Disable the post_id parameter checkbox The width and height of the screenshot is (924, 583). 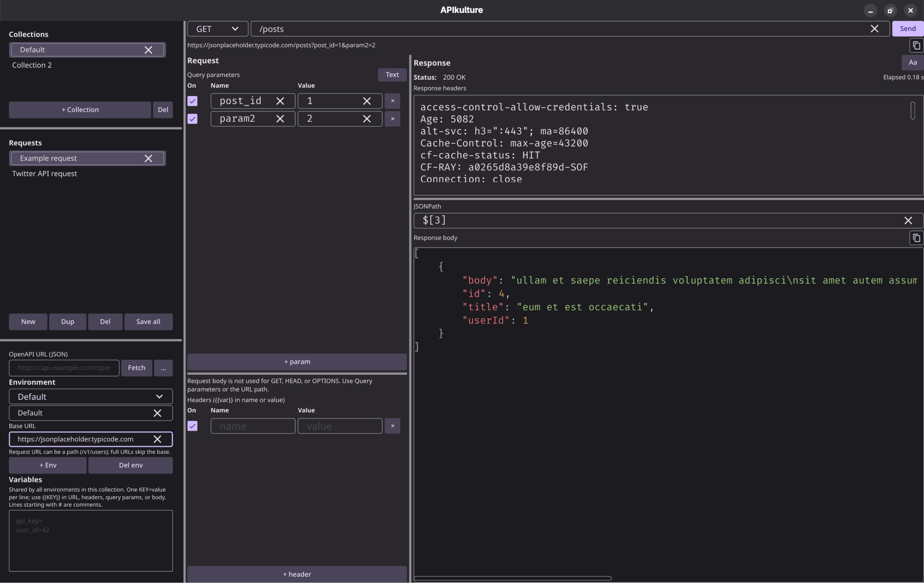(x=192, y=101)
